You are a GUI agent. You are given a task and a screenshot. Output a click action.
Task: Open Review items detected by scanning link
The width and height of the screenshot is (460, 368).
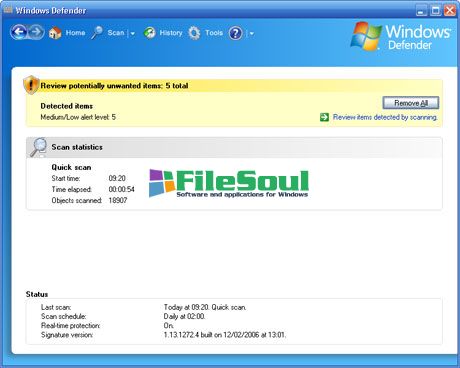click(385, 117)
